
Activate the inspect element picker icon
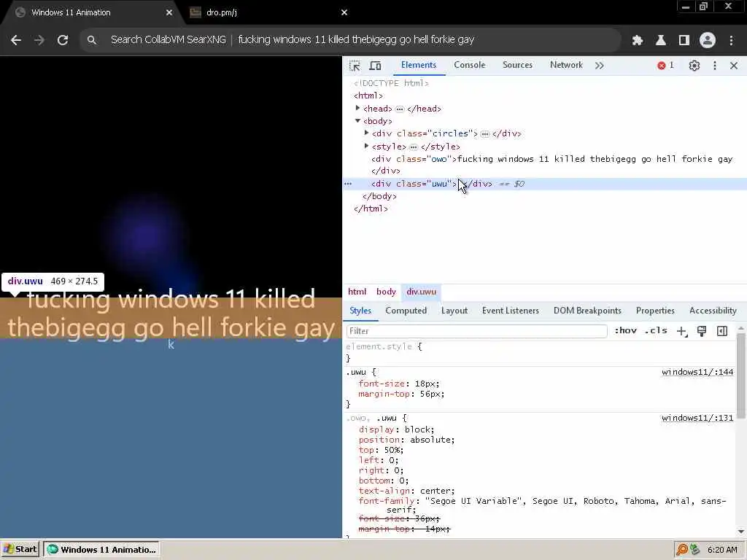355,66
